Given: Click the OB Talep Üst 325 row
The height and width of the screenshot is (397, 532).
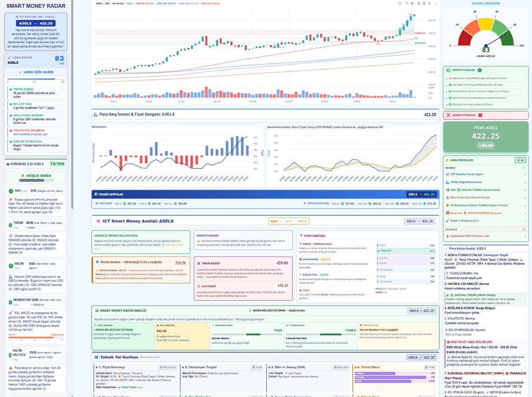Looking at the screenshot, I should (x=406, y=269).
